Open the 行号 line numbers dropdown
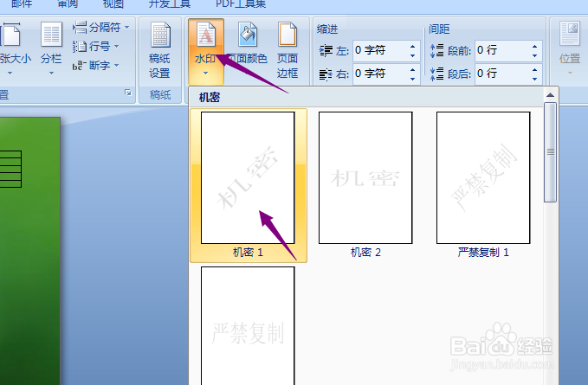 click(x=95, y=47)
